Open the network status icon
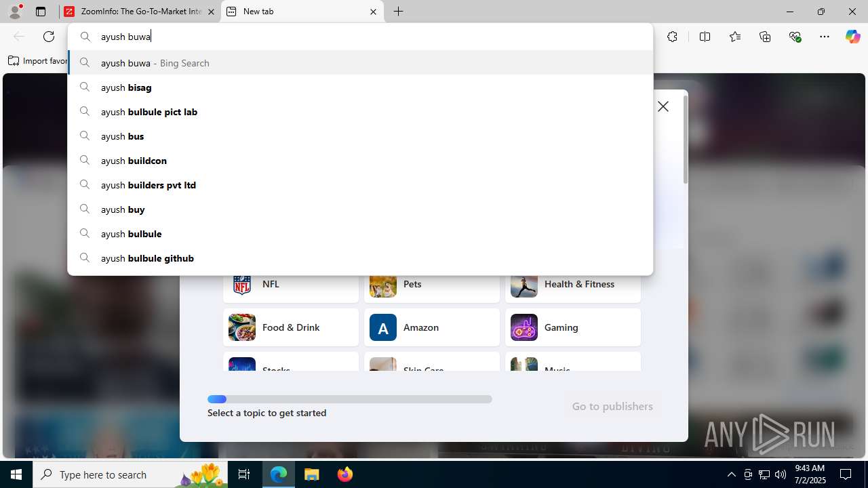 pos(764,474)
